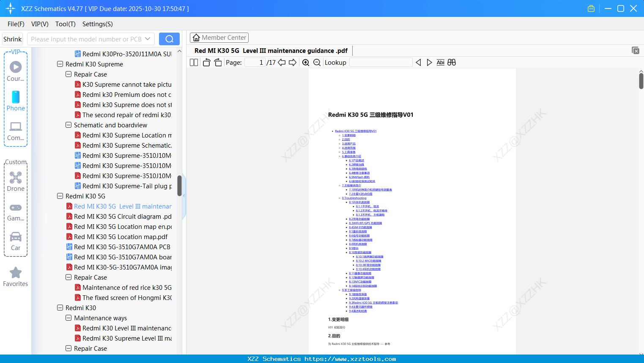The image size is (644, 363).
Task: Collapse the Maintenance ways node
Action: (69, 318)
